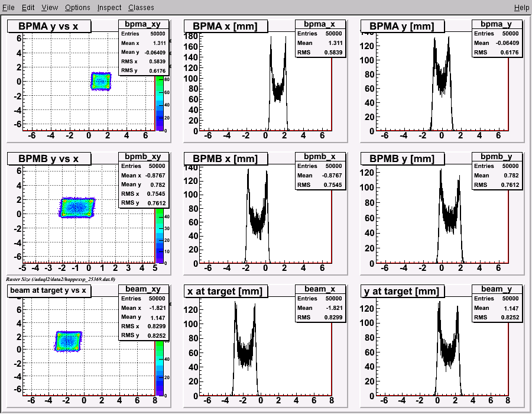Click 'Mean x -0.8767' in bpmb_xy stats
Screen dimensions: 532x414
[143, 176]
